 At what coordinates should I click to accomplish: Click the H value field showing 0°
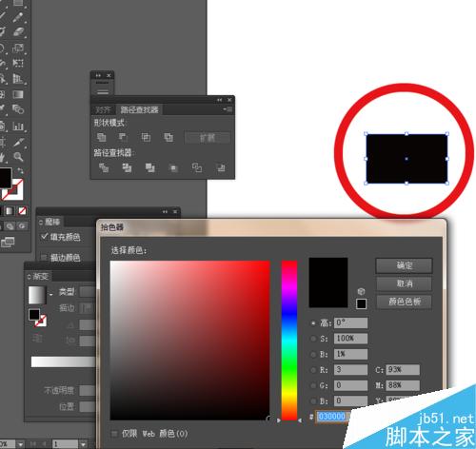350,322
